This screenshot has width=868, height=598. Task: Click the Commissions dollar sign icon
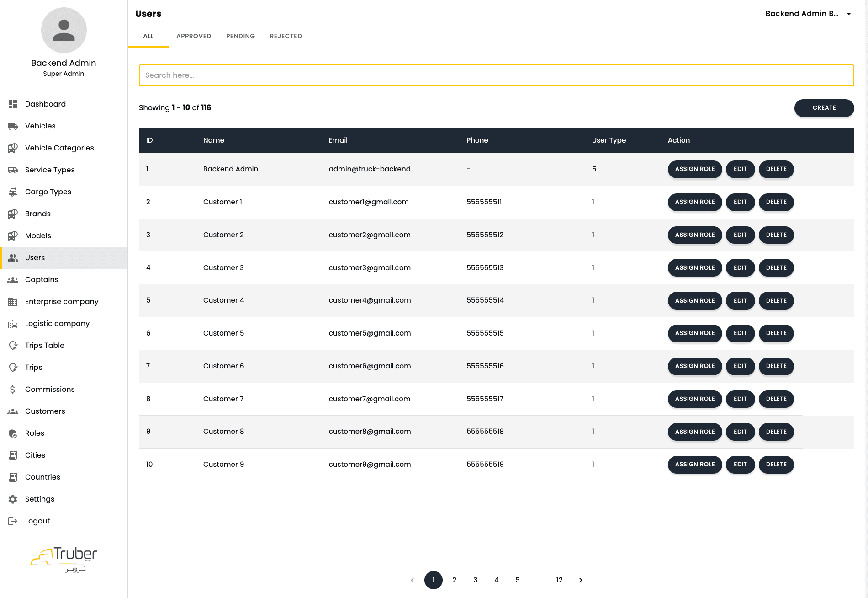pyautogui.click(x=13, y=390)
